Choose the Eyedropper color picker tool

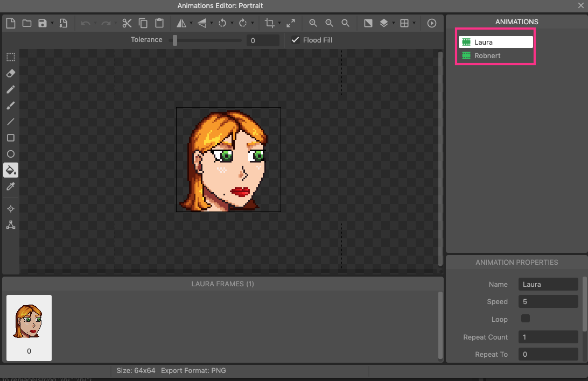[10, 187]
